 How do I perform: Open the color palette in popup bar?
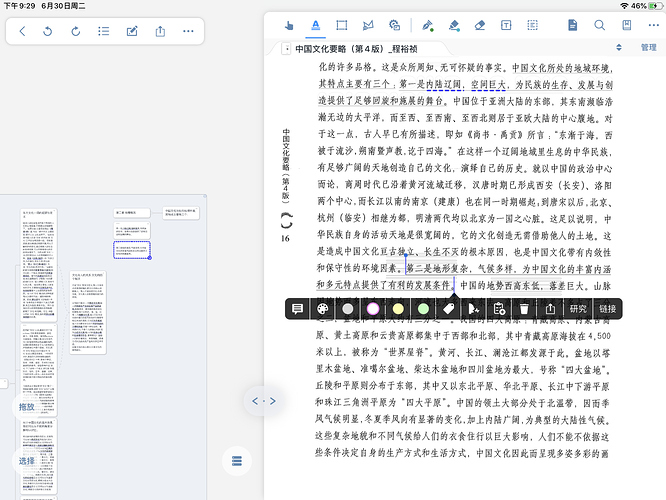pyautogui.click(x=323, y=309)
